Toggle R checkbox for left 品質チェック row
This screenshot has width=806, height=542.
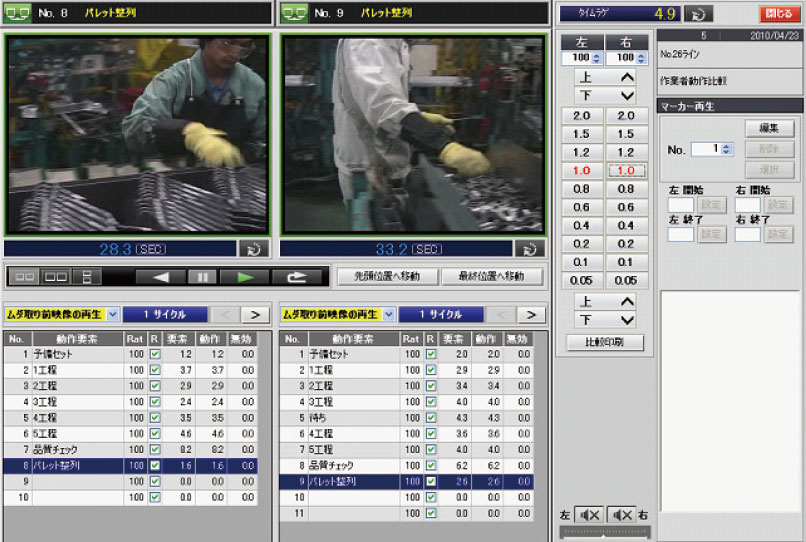pyautogui.click(x=155, y=450)
